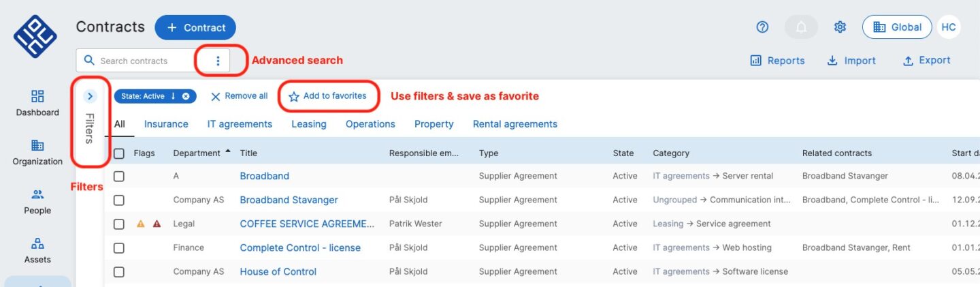
Task: Click the IT agreements category in Broadband row
Action: (681, 176)
